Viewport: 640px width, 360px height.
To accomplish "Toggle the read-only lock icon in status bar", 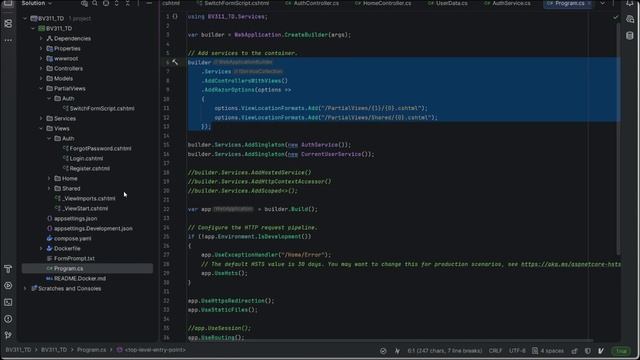I will pyautogui.click(x=575, y=351).
